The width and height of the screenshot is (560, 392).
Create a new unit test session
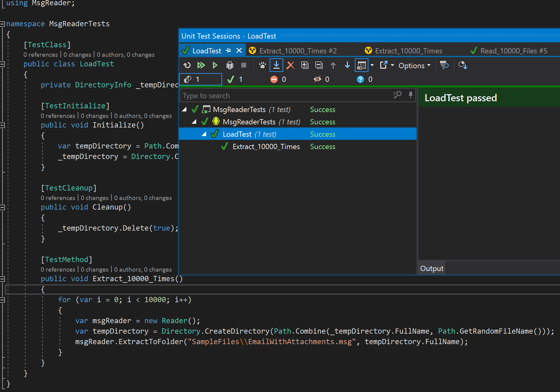tap(305, 65)
